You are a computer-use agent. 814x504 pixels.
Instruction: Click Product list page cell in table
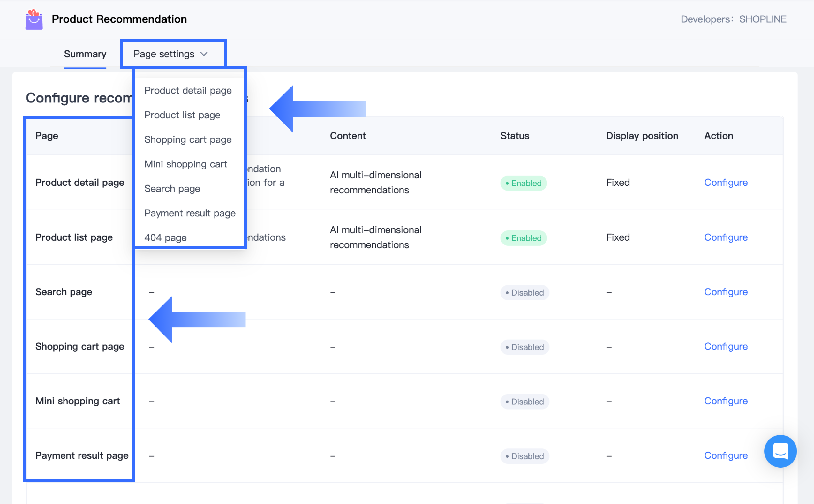click(74, 237)
